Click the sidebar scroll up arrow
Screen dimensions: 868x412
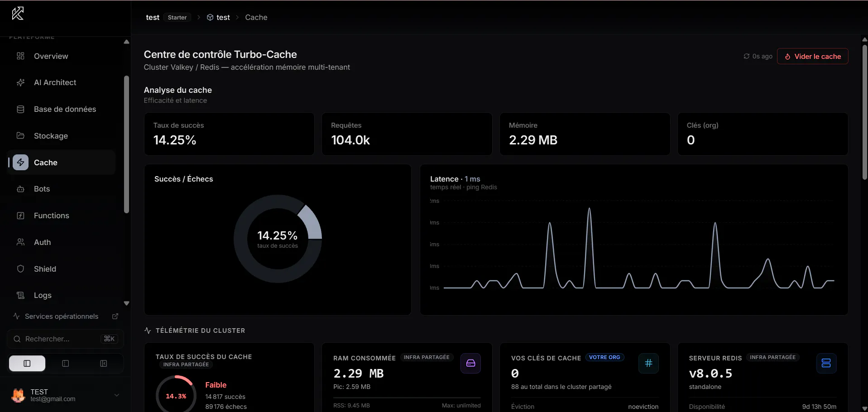coord(126,42)
